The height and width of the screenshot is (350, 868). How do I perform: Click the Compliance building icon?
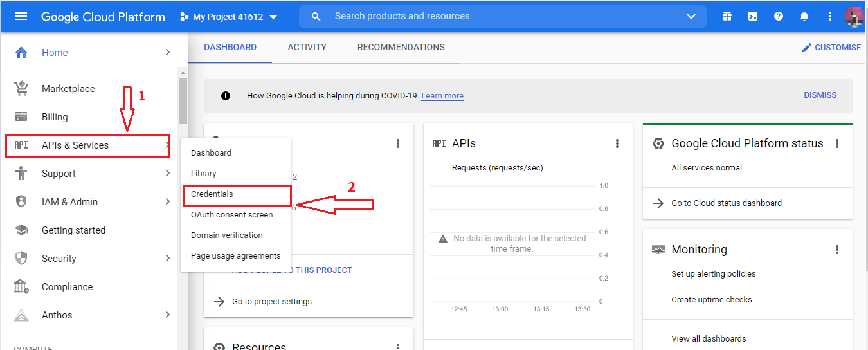pyautogui.click(x=21, y=287)
